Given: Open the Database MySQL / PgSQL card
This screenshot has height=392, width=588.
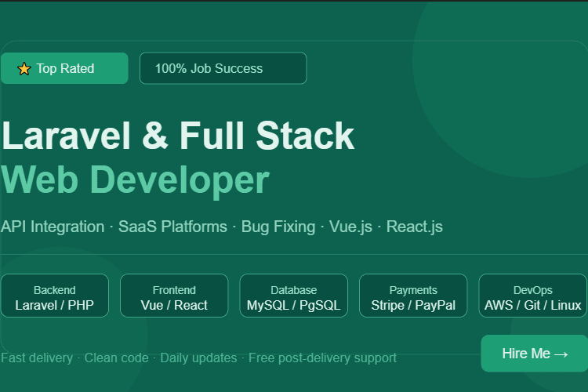Looking at the screenshot, I should (x=294, y=296).
